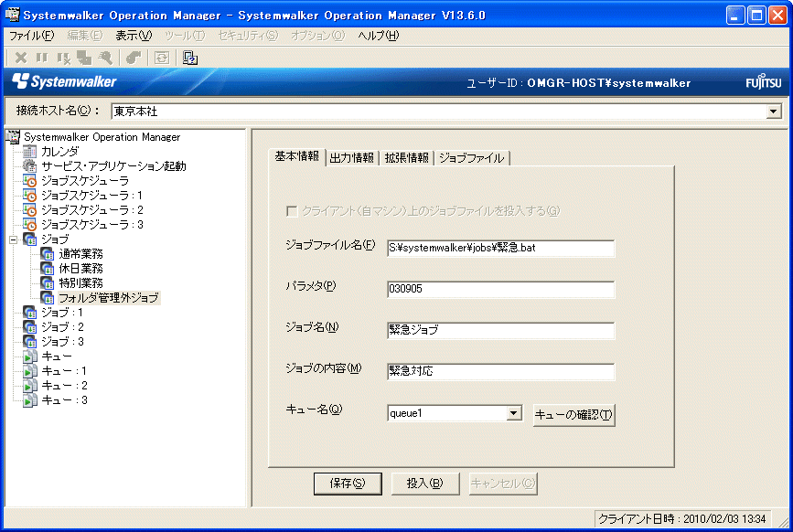Click the キュー : 3 icon
This screenshot has width=793, height=532.
30,400
